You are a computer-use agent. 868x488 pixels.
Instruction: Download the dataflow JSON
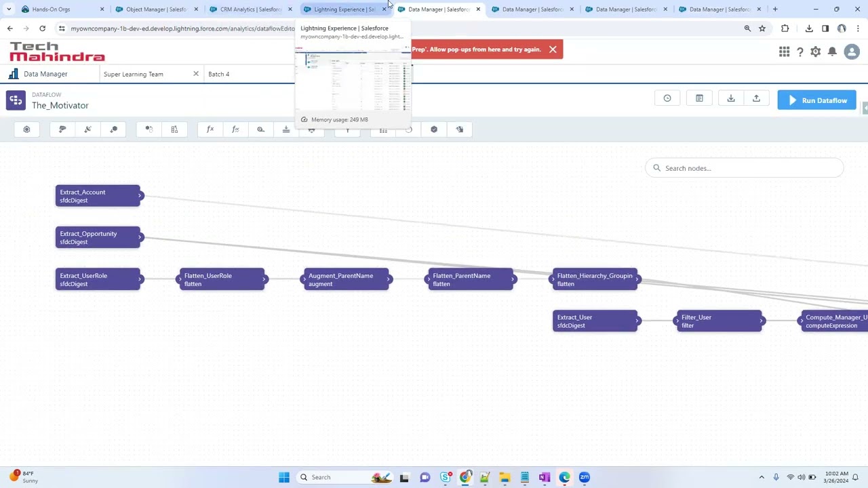click(x=731, y=99)
